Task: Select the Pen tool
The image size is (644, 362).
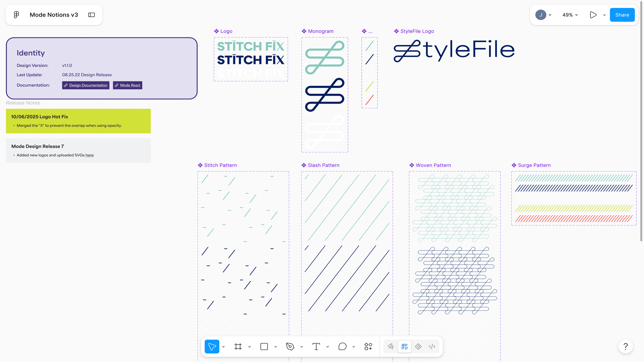Action: 290,346
